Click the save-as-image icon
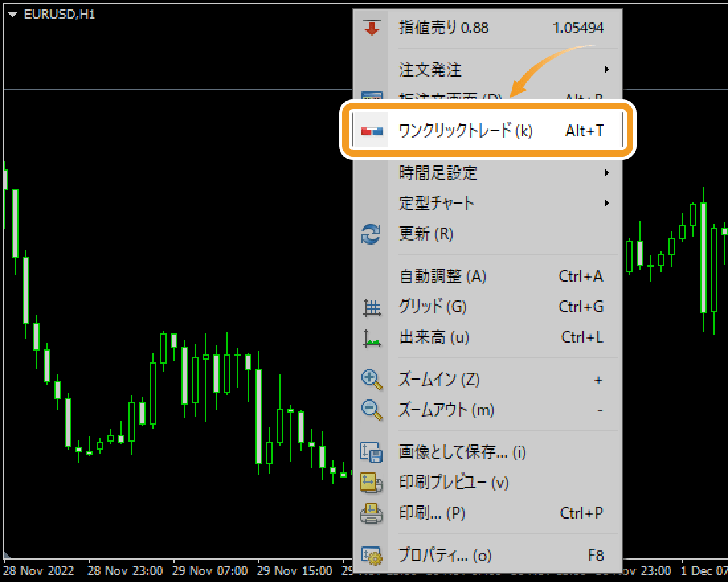728x582 pixels. (x=371, y=452)
